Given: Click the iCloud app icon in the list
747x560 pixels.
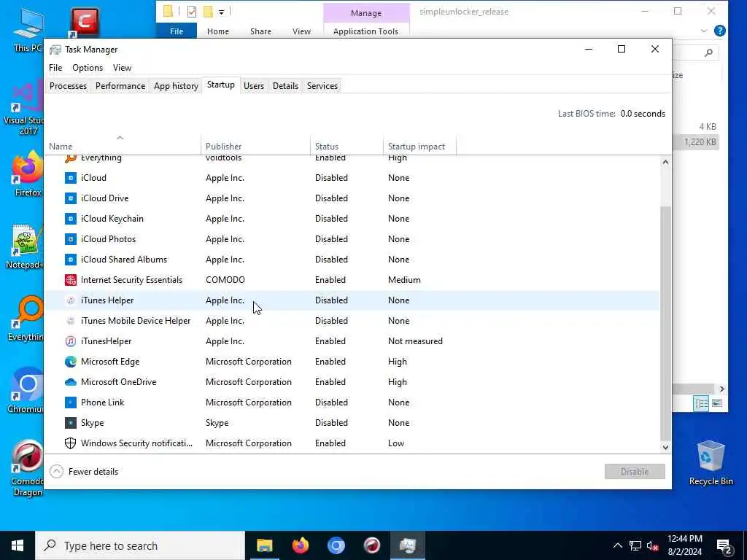Looking at the screenshot, I should [71, 178].
